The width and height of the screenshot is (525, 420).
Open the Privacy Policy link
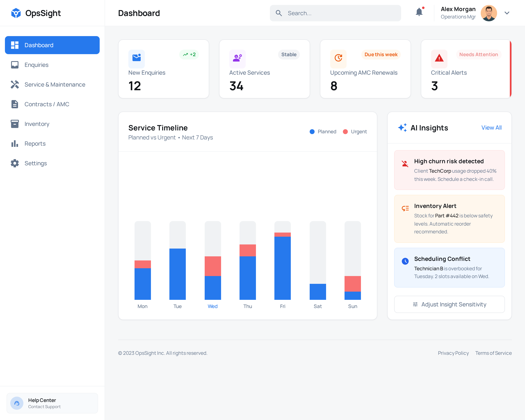coord(453,353)
